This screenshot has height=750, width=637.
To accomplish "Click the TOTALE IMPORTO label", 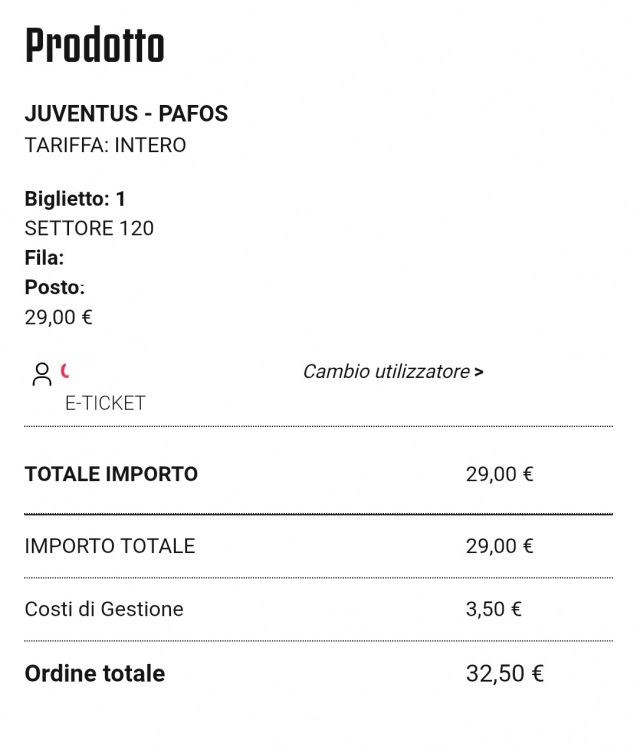I will (111, 474).
